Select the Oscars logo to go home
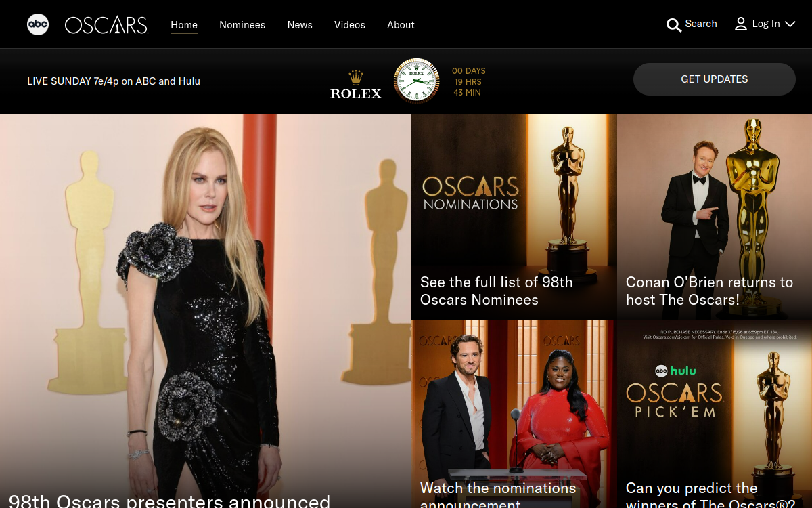This screenshot has height=508, width=812. (106, 24)
